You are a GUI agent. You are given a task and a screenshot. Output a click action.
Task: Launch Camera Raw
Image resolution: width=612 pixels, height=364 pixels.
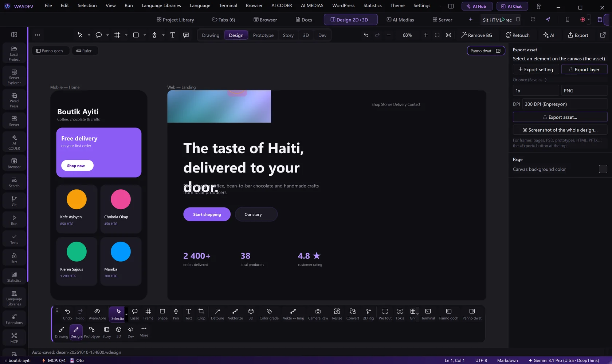318,314
